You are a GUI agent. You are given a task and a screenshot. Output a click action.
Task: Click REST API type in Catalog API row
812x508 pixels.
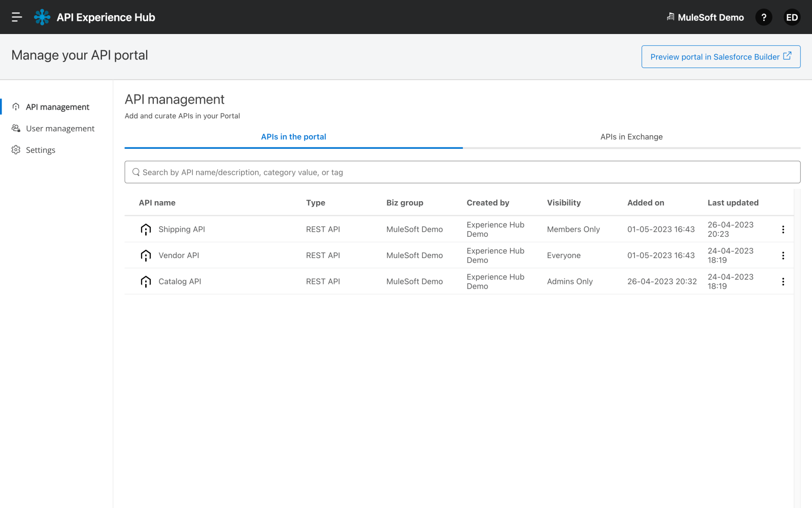click(x=323, y=281)
